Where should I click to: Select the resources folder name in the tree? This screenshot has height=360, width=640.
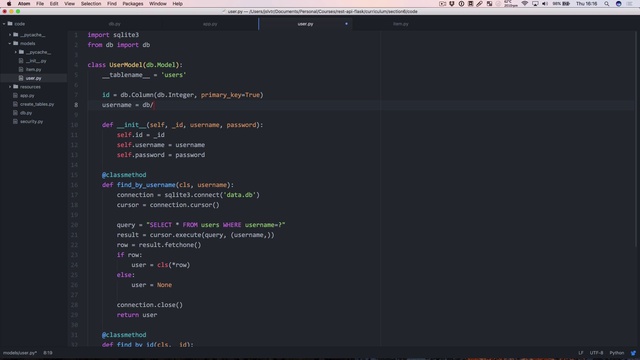click(x=30, y=87)
